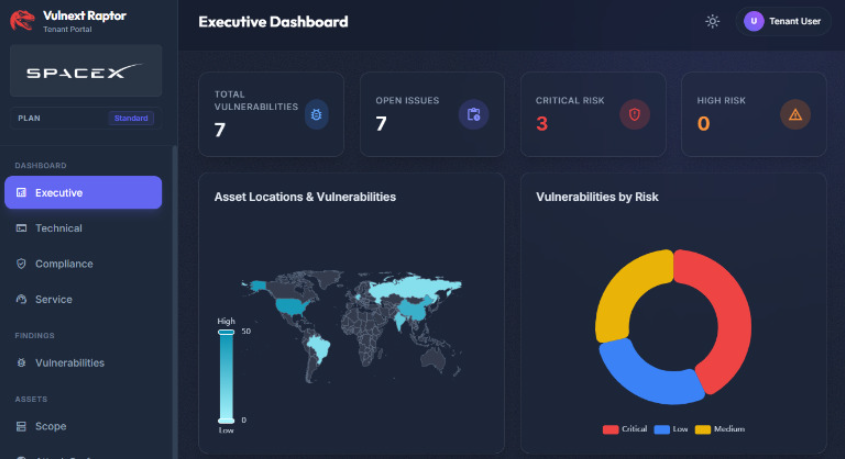Click the Vulnerabilities by Risk heading
Image resolution: width=845 pixels, height=459 pixels.
tap(597, 197)
